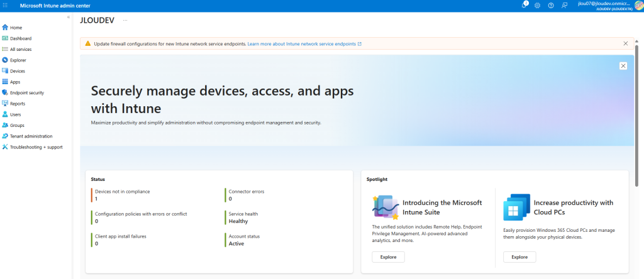644x279 pixels.
Task: Click Explore under Microsoft Intune Suite
Action: [388, 257]
